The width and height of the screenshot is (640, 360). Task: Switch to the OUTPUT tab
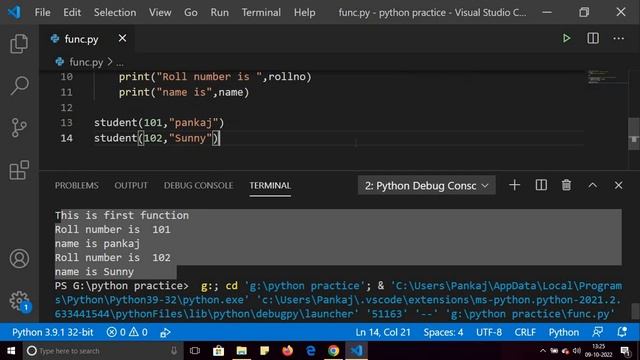tap(131, 185)
